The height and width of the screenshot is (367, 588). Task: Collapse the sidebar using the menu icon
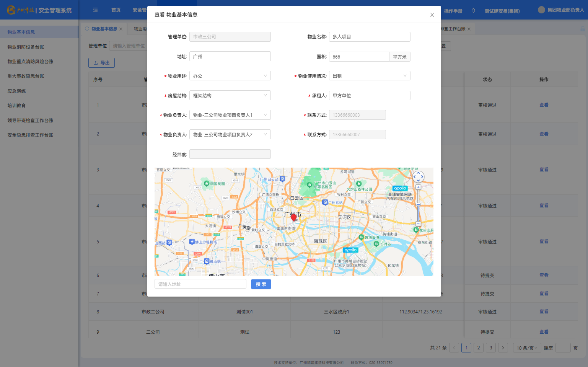(95, 10)
